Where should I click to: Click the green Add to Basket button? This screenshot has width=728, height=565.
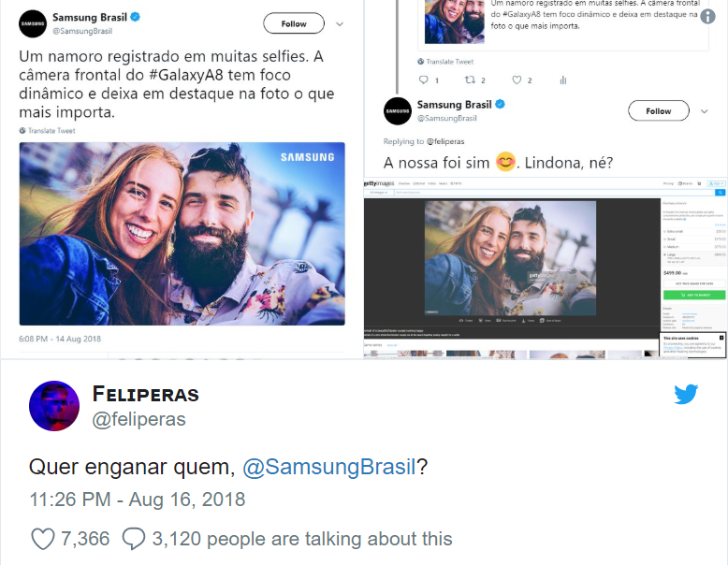pyautogui.click(x=693, y=294)
